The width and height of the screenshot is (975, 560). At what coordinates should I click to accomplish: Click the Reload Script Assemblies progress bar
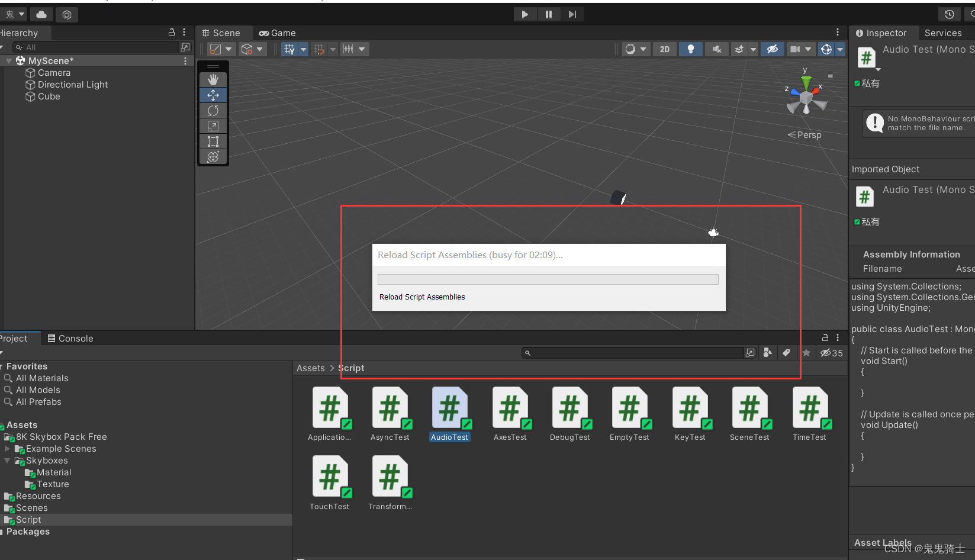pos(548,279)
